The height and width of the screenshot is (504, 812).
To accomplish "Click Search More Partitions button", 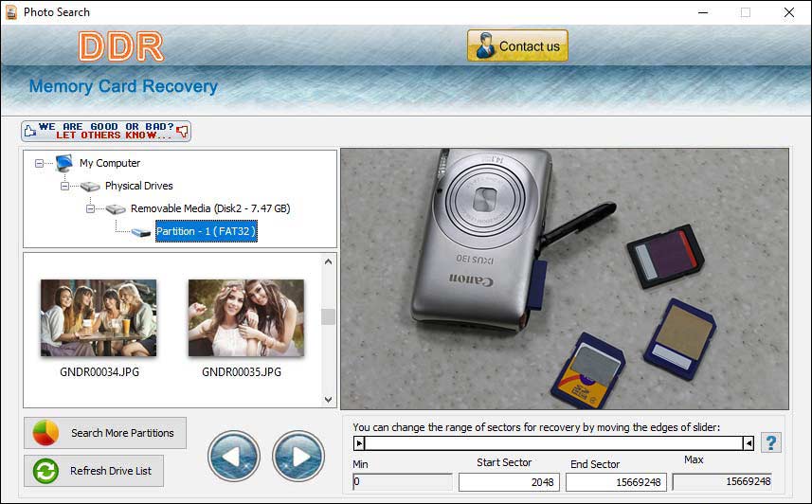I will click(105, 433).
